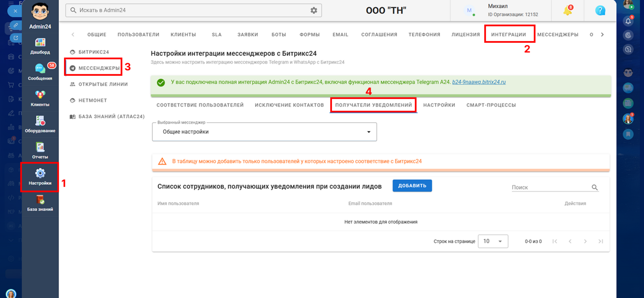
Task: Open the Оборудование section
Action: pos(40,124)
